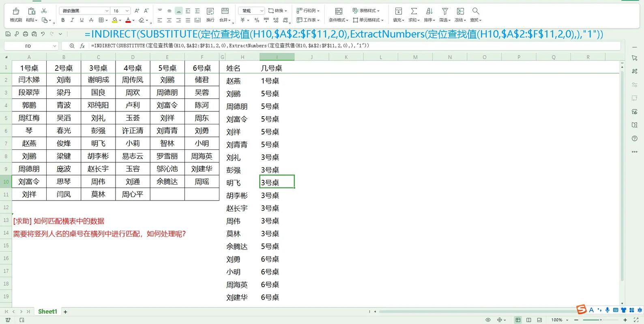The image size is (644, 324).
Task: Select top vertical alignment
Action: click(160, 11)
